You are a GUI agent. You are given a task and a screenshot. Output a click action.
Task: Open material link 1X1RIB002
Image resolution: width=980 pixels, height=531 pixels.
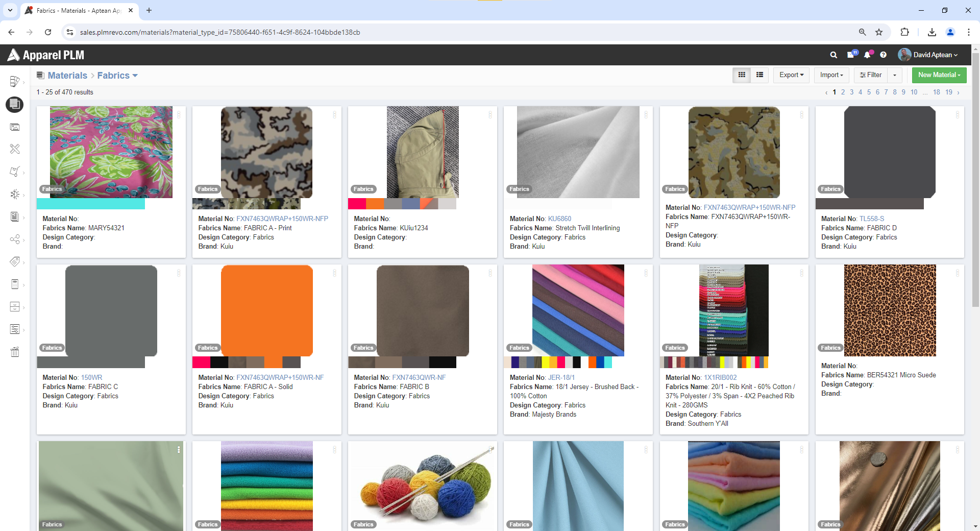point(720,378)
